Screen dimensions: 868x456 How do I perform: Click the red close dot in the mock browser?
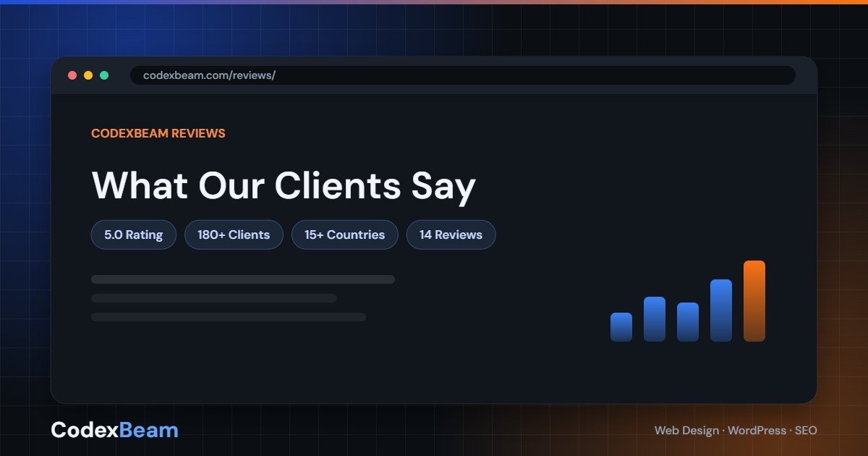point(72,75)
